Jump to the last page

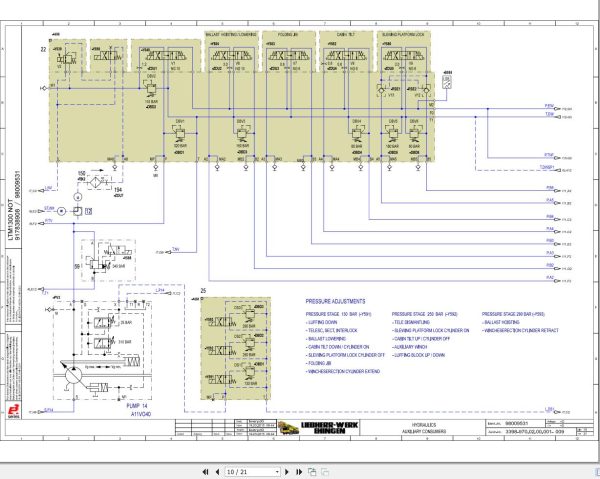point(299,472)
